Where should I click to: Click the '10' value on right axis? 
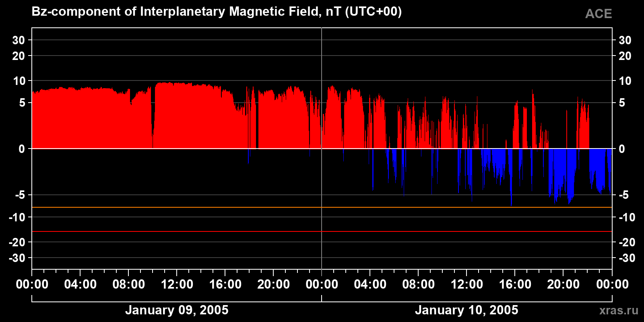tap(625, 81)
